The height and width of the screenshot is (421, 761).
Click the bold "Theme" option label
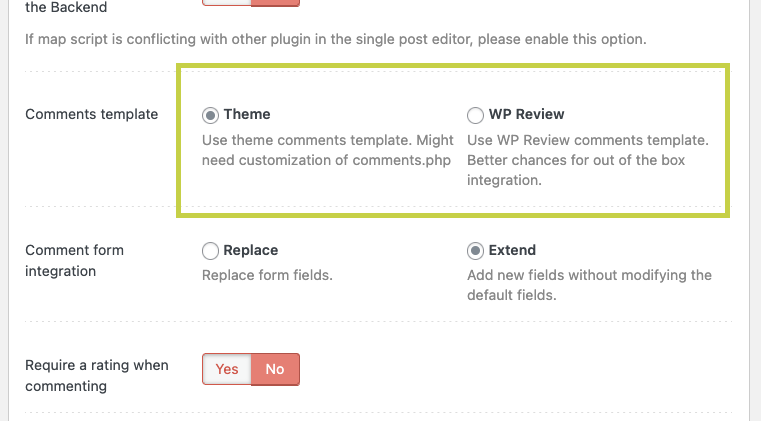(247, 114)
